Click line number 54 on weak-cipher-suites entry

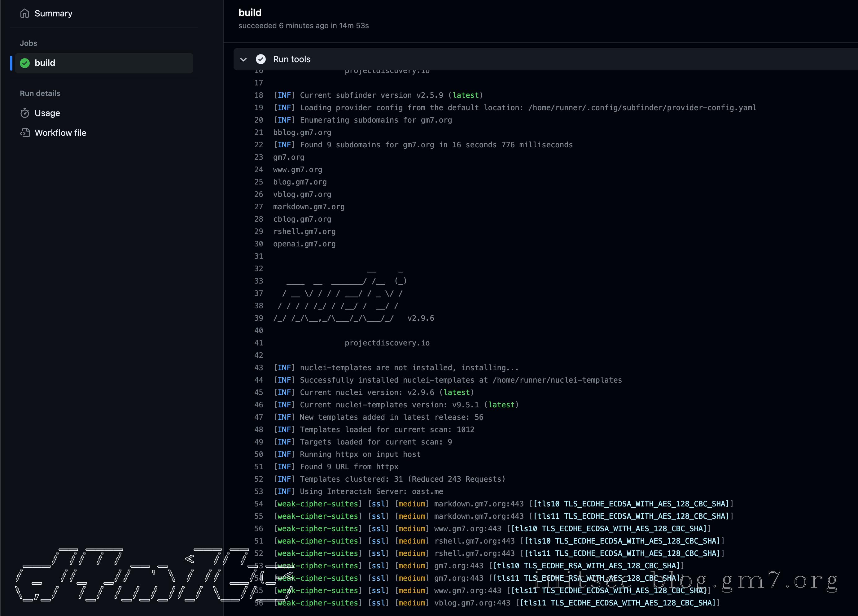tap(259, 504)
